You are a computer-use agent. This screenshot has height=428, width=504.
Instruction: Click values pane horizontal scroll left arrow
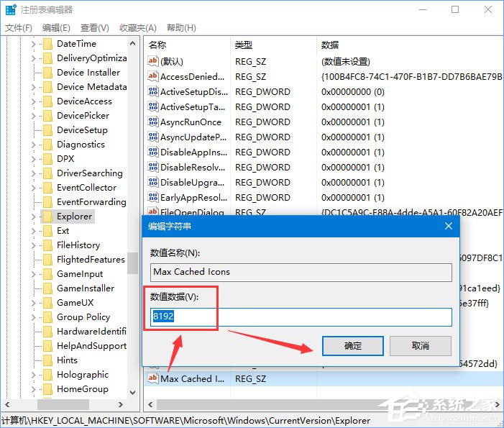click(150, 404)
